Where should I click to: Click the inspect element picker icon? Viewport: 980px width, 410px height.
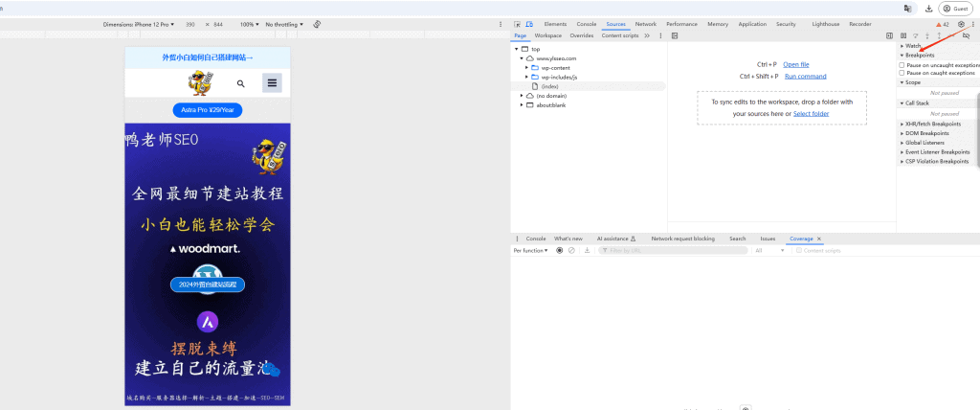517,24
